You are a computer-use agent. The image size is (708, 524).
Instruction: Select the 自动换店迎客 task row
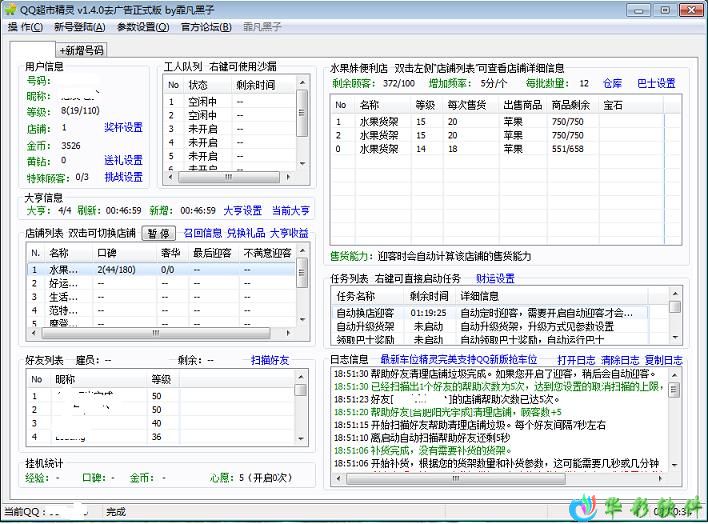pyautogui.click(x=490, y=313)
